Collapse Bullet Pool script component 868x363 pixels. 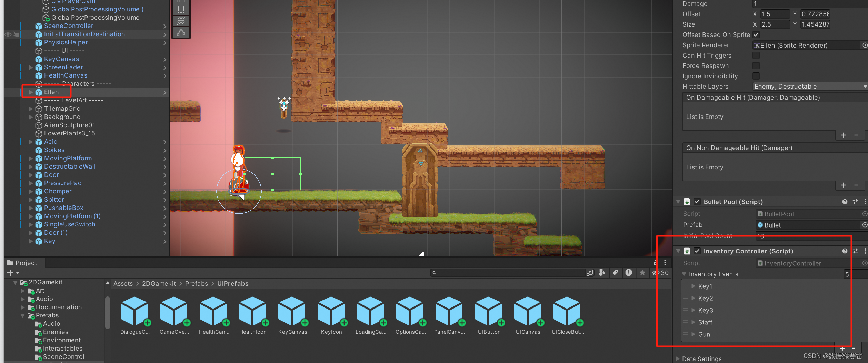tap(678, 202)
